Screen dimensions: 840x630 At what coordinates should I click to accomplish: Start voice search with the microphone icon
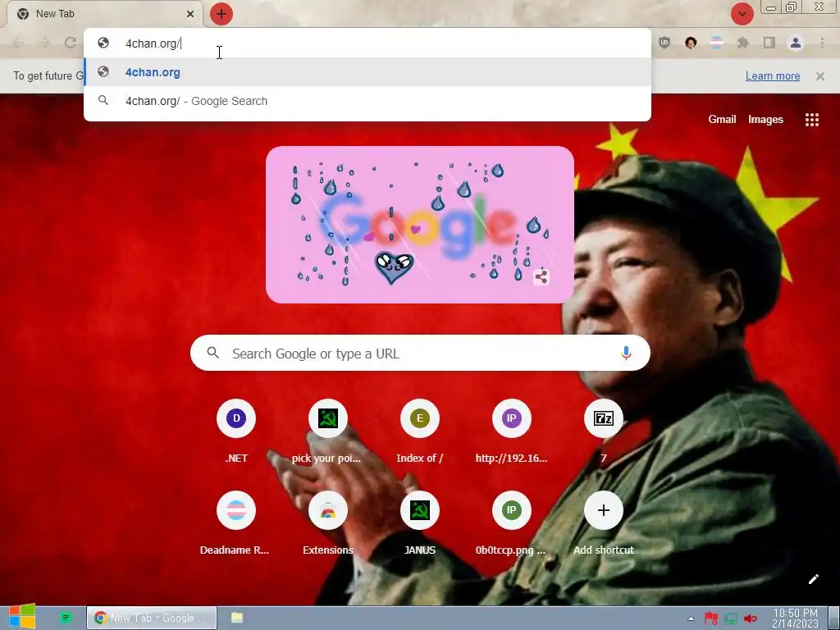point(626,353)
